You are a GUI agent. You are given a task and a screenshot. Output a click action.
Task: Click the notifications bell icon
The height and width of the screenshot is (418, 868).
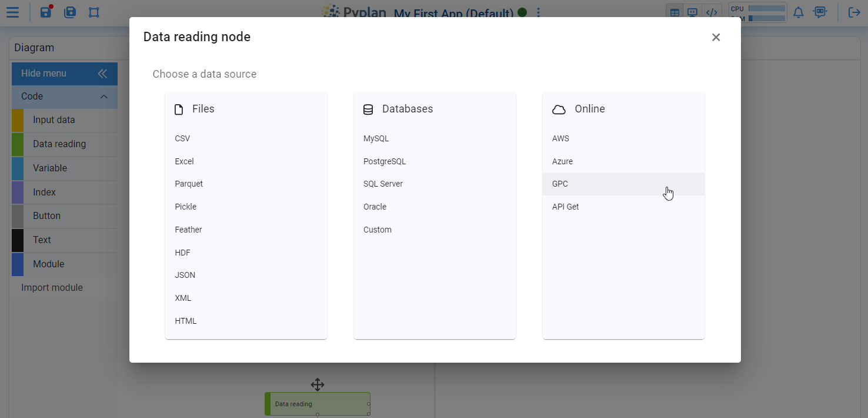[798, 12]
